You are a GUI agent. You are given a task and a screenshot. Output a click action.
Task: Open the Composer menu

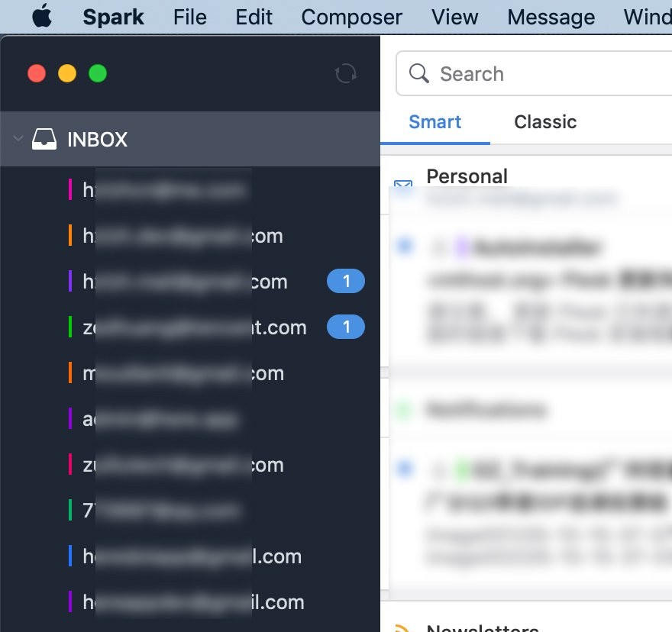(351, 17)
